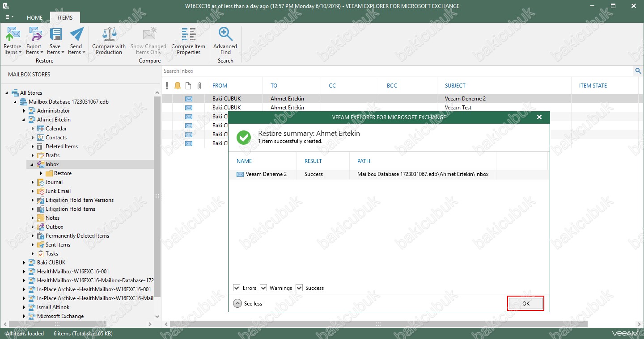Collapse details with See less
644x339 pixels.
click(248, 304)
